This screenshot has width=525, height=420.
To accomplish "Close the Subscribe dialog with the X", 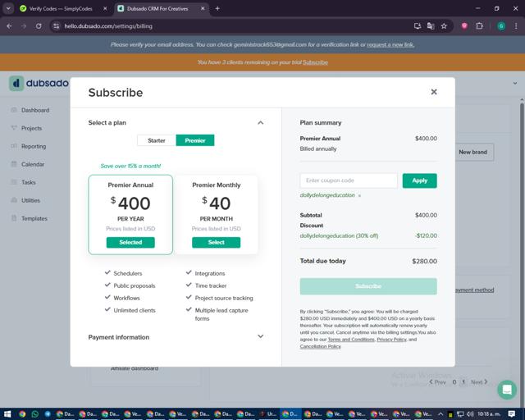I will coord(434,92).
